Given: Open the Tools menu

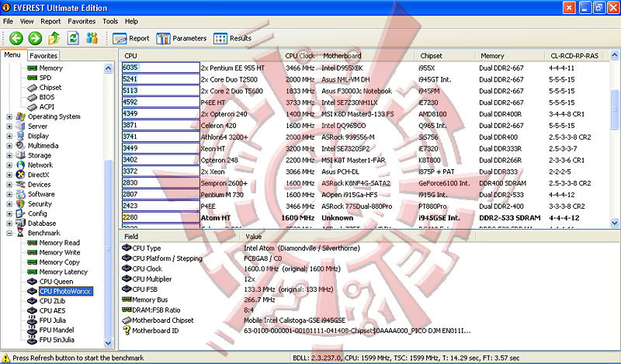Looking at the screenshot, I should click(110, 22).
